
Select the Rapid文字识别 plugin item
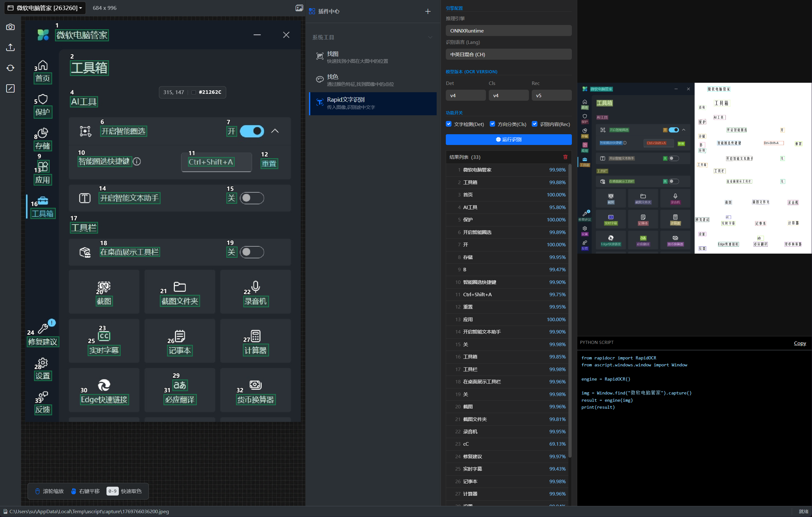[373, 103]
